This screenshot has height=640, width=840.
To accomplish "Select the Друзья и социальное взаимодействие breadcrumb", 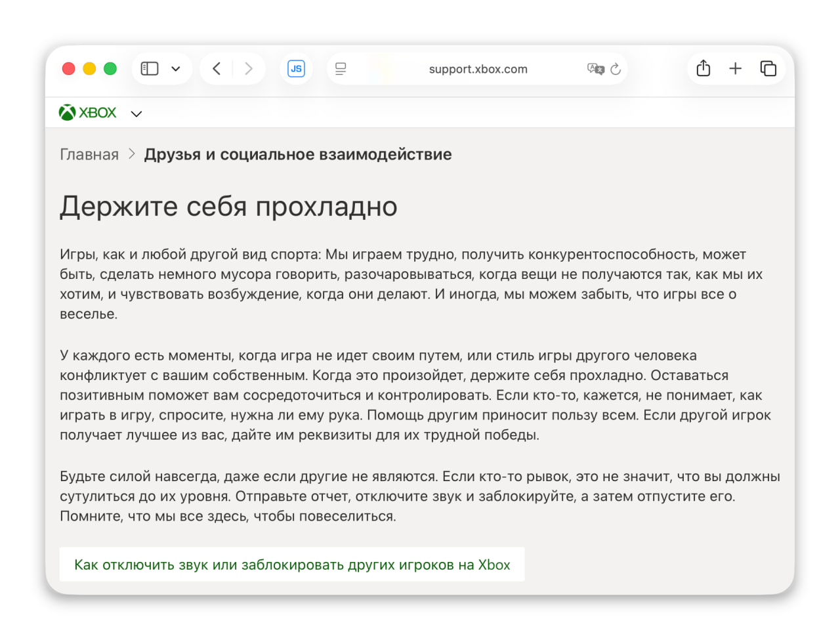I will (297, 154).
